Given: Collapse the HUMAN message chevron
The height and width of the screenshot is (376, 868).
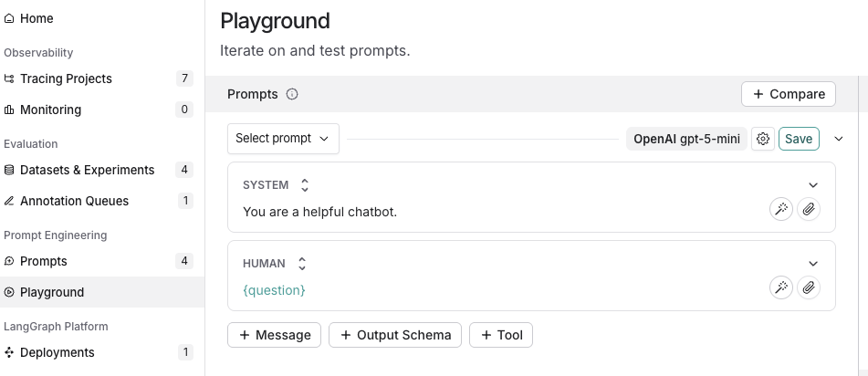Looking at the screenshot, I should click(813, 264).
